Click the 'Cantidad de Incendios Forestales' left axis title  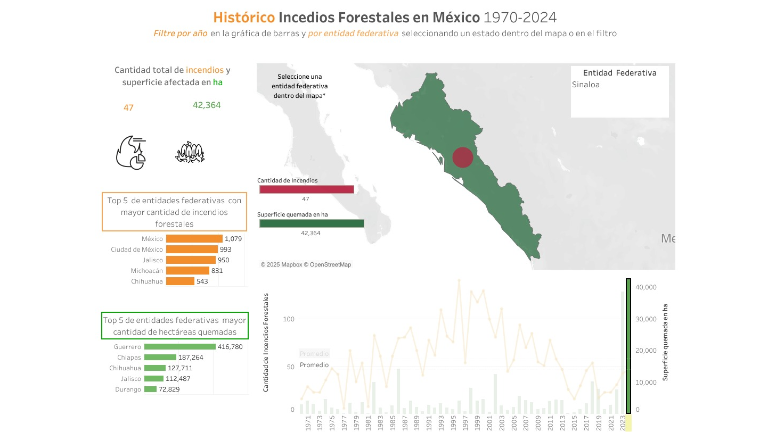point(266,342)
